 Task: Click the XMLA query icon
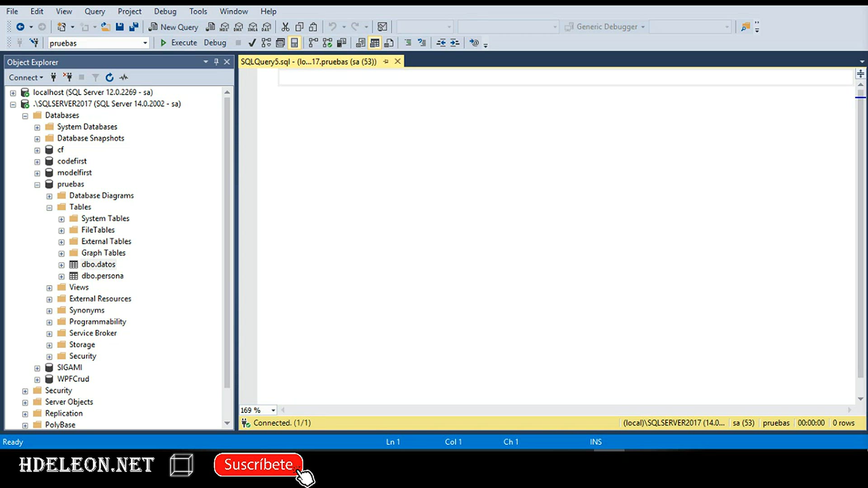coord(253,27)
